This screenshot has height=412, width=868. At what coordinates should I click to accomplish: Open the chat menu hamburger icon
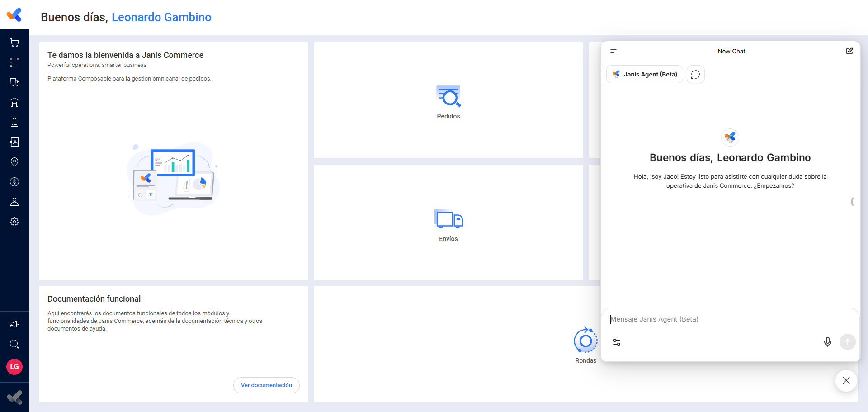click(x=613, y=51)
